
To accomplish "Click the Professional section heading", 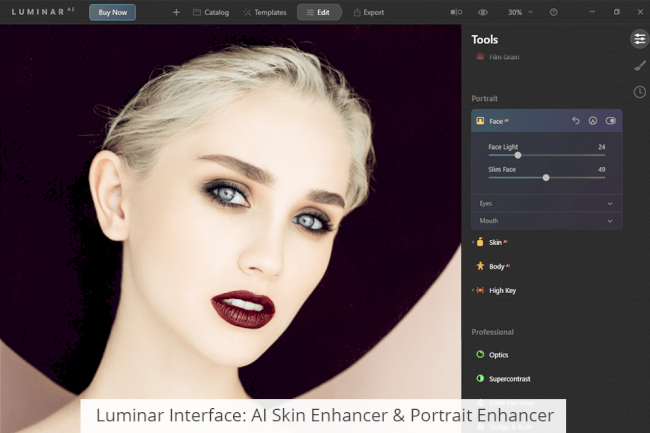I will pyautogui.click(x=492, y=332).
